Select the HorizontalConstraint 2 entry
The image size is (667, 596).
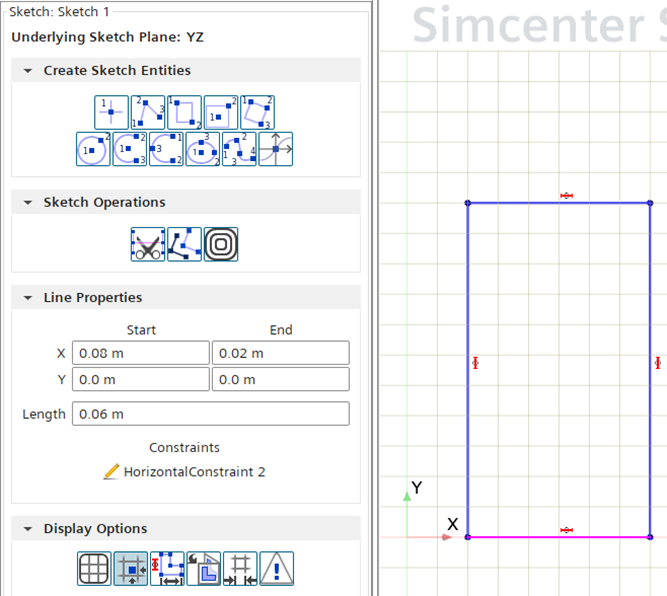click(194, 472)
